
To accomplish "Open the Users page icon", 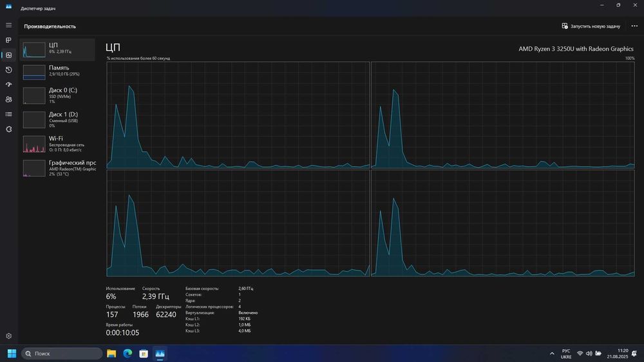I will pyautogui.click(x=8, y=99).
